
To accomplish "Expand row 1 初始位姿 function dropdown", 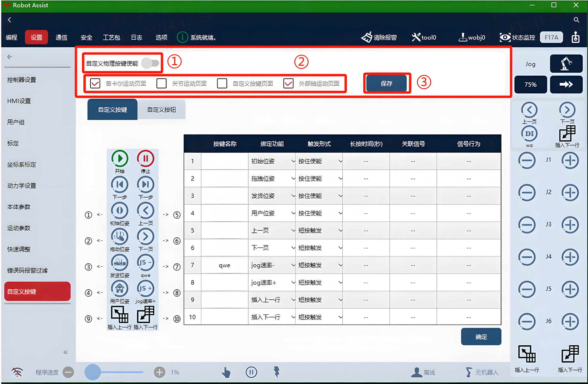I will [x=272, y=161].
